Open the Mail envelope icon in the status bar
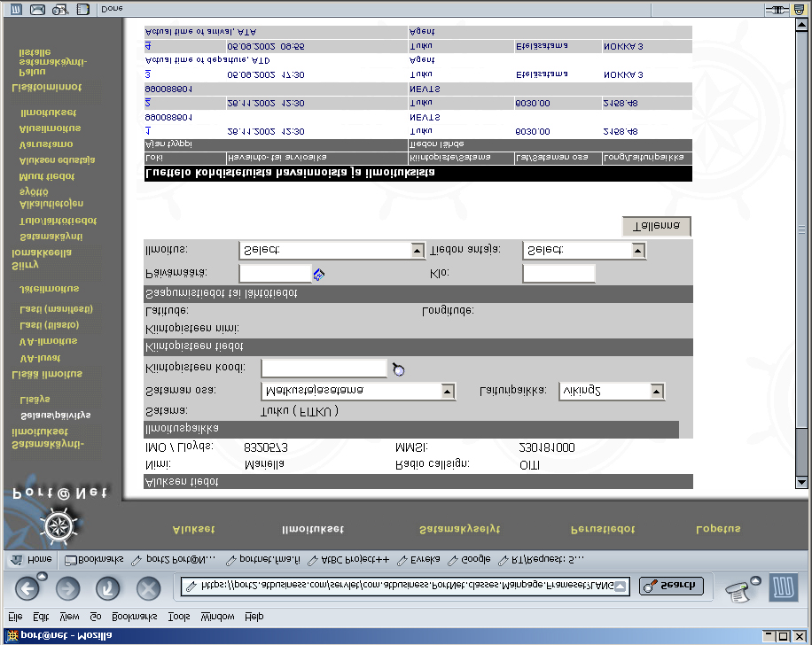Screen dimensions: 812x645 37,9
